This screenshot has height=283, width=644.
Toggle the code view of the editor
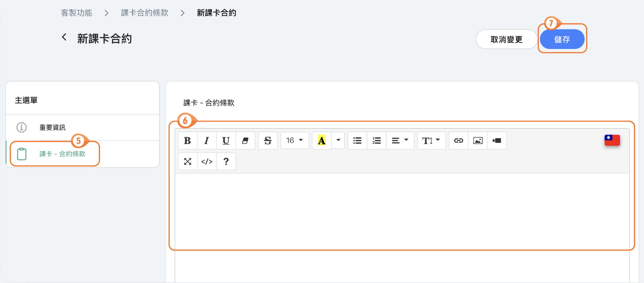click(207, 161)
